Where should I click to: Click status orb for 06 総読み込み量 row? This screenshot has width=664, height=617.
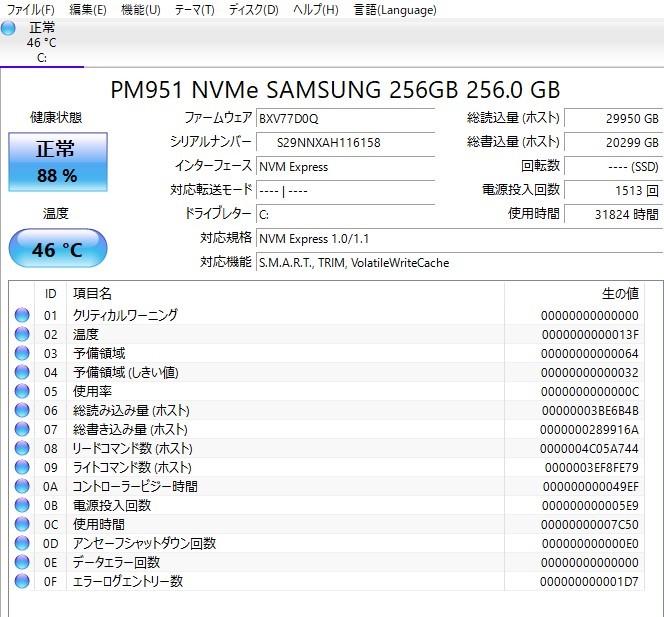[22, 410]
